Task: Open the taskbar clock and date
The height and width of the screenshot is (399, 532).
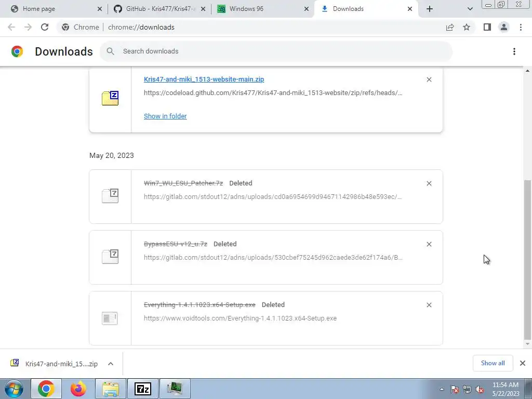Action: click(506, 389)
